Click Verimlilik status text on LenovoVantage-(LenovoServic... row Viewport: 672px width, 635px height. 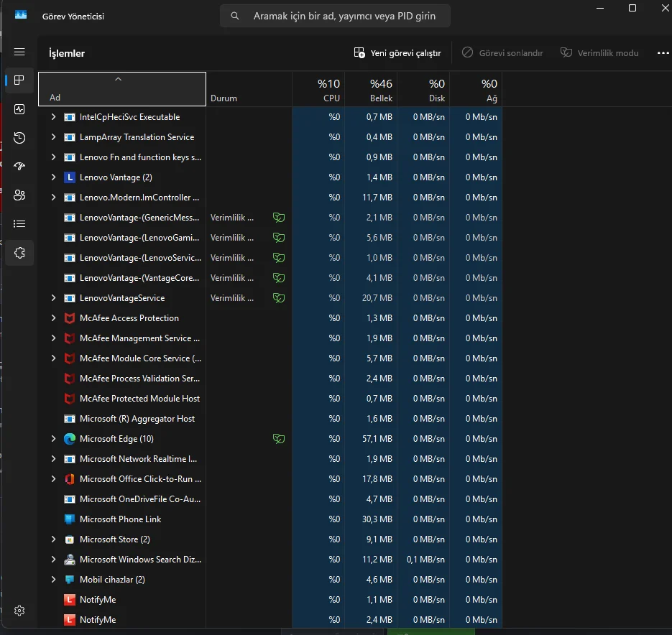(x=232, y=257)
